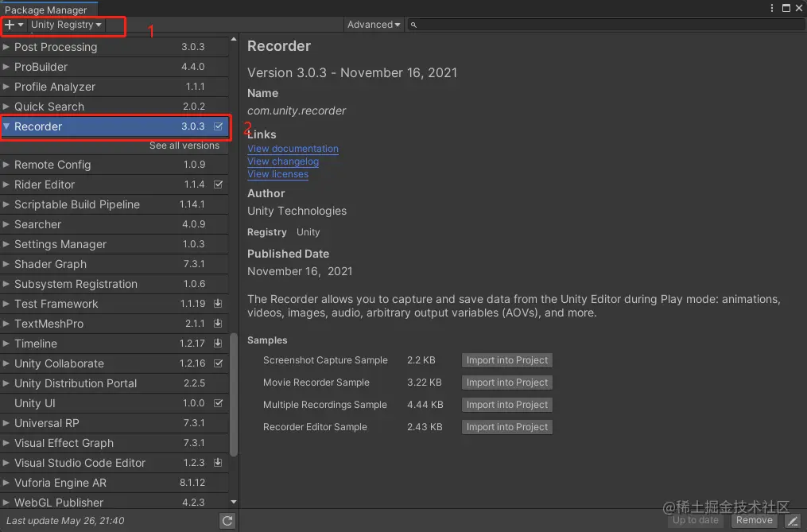Select the Visual Effect Graph package
Image resolution: width=807 pixels, height=532 pixels.
pos(114,443)
